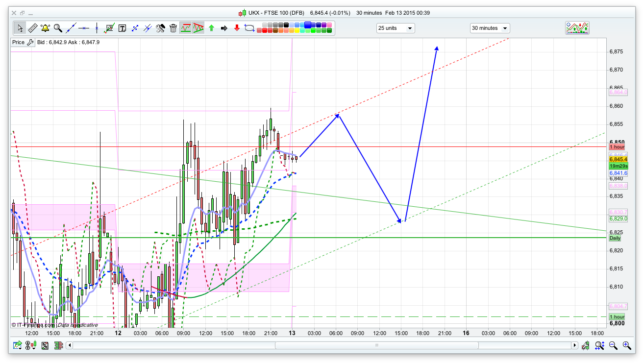The width and height of the screenshot is (644, 364).
Task: Expand the 30 minutes timeframe dropdown
Action: (490, 28)
